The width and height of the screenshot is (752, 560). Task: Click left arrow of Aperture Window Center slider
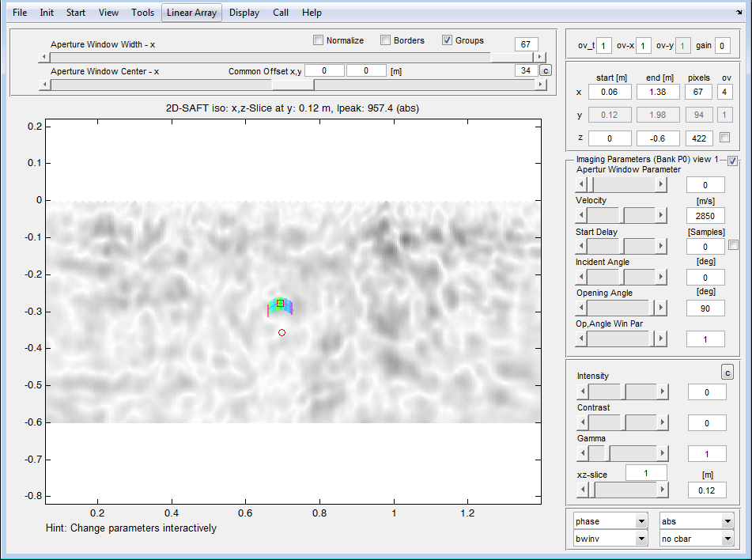click(44, 85)
